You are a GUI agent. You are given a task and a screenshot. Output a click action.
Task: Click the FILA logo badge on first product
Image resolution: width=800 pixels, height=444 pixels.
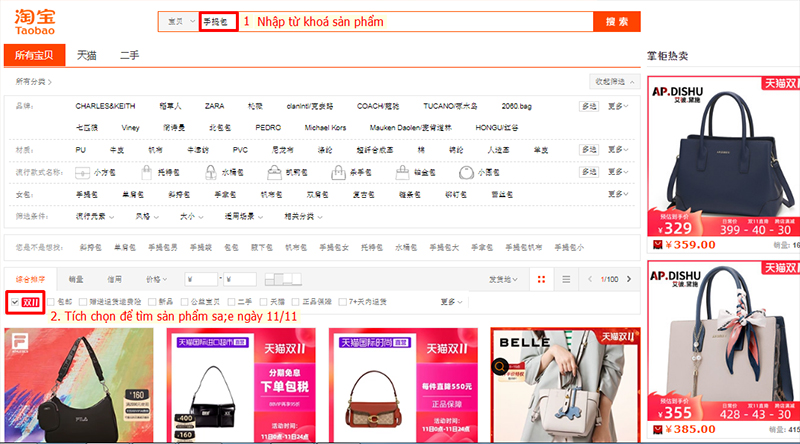pyautogui.click(x=20, y=342)
